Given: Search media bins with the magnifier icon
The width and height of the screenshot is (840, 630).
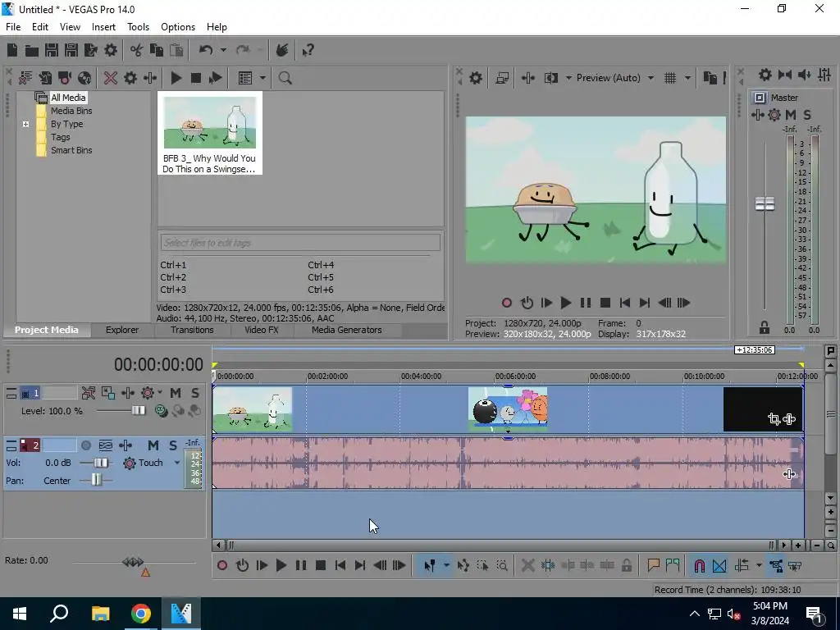Looking at the screenshot, I should click(285, 78).
